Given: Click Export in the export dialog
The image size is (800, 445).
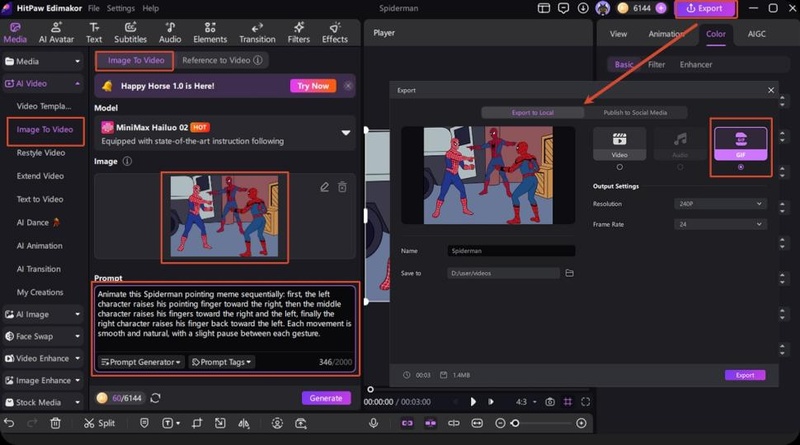Looking at the screenshot, I should 745,375.
